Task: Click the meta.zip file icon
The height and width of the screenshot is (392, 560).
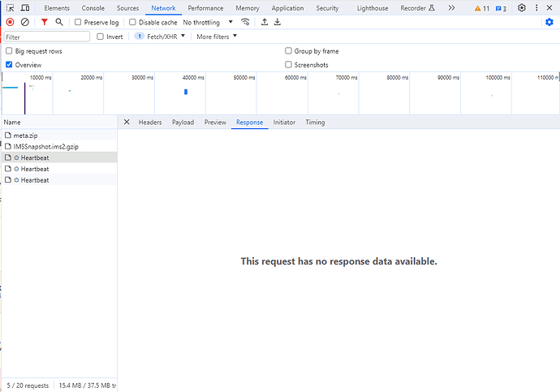Action: point(8,136)
